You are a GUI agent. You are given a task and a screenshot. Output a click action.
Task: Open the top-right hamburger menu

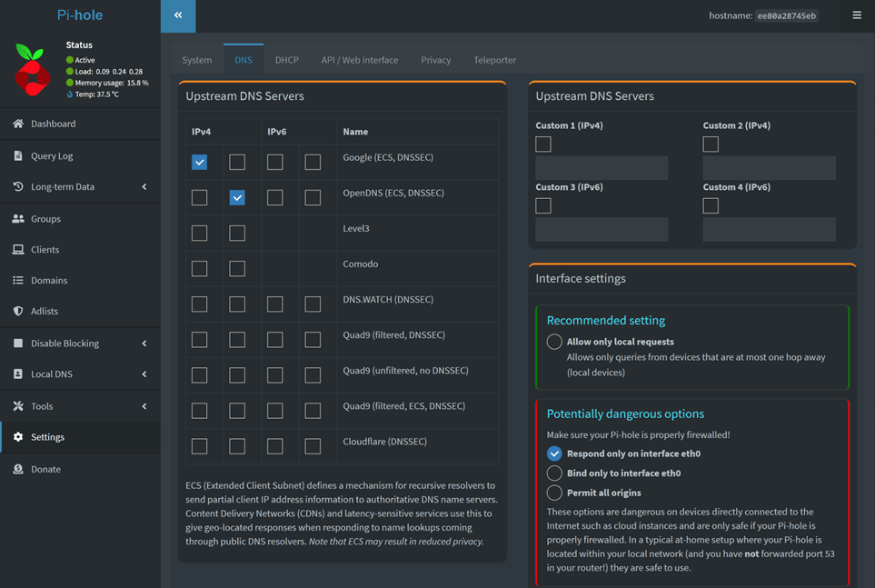pyautogui.click(x=856, y=15)
